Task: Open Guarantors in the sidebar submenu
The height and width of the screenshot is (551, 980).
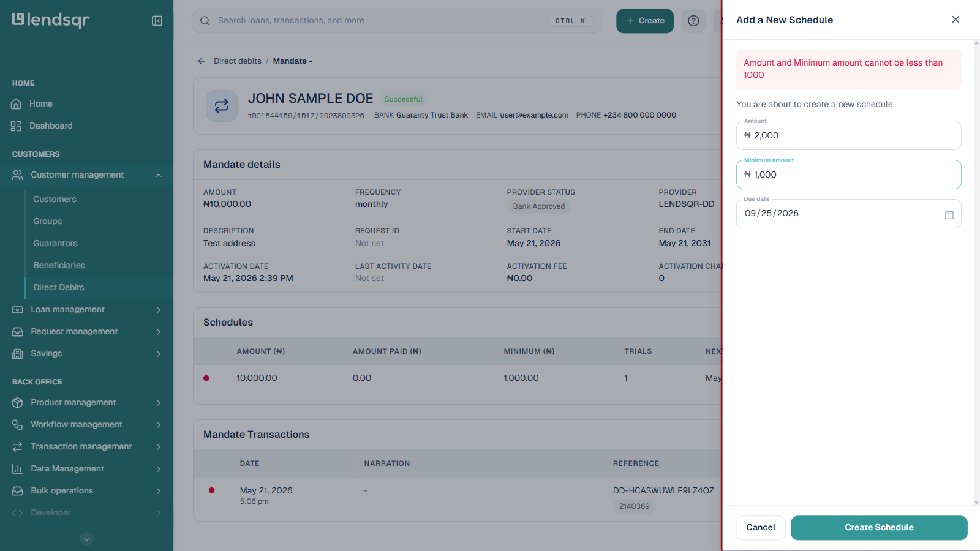Action: (55, 244)
